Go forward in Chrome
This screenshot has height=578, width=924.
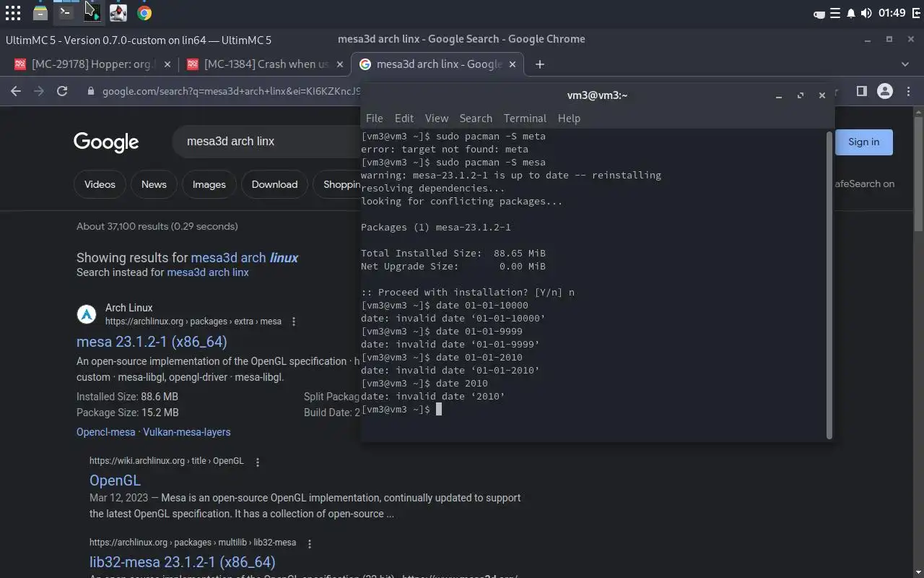click(x=39, y=91)
